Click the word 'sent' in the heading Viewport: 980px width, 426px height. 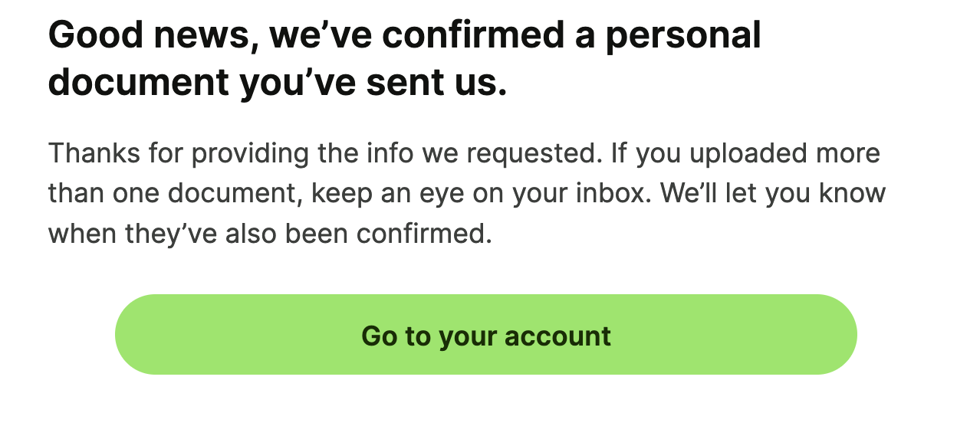tap(399, 83)
